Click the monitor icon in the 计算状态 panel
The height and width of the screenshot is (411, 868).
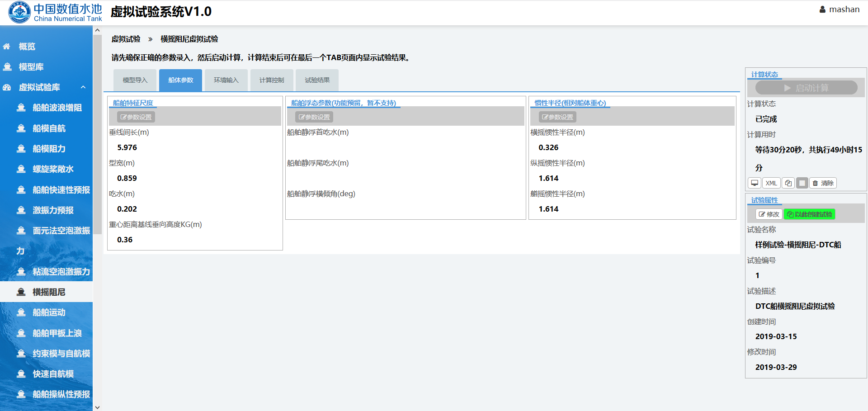point(755,183)
